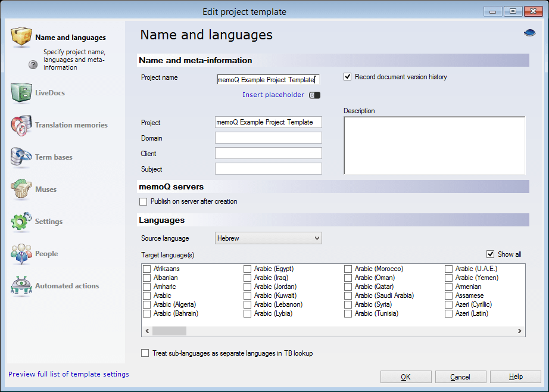Open the Term bases section
Image resolution: width=549 pixels, height=392 pixels.
pyautogui.click(x=54, y=157)
